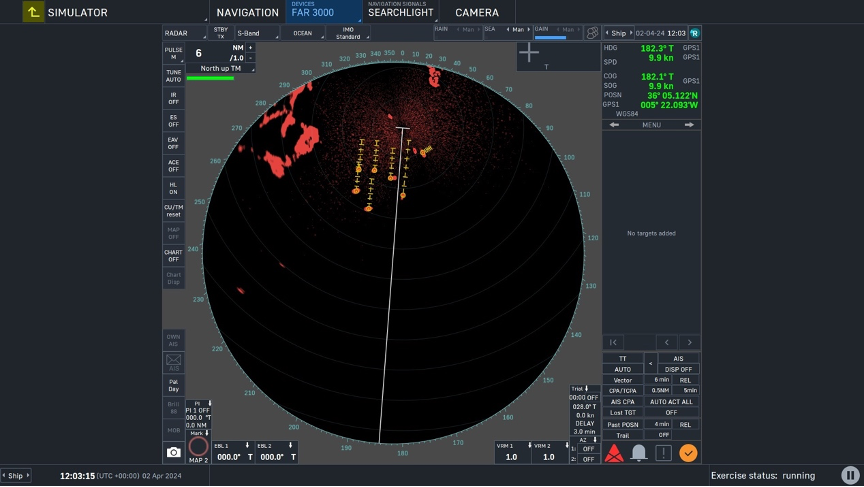Viewport: 864px width, 487px height.
Task: Click the CU/TM reset button
Action: pyautogui.click(x=174, y=211)
